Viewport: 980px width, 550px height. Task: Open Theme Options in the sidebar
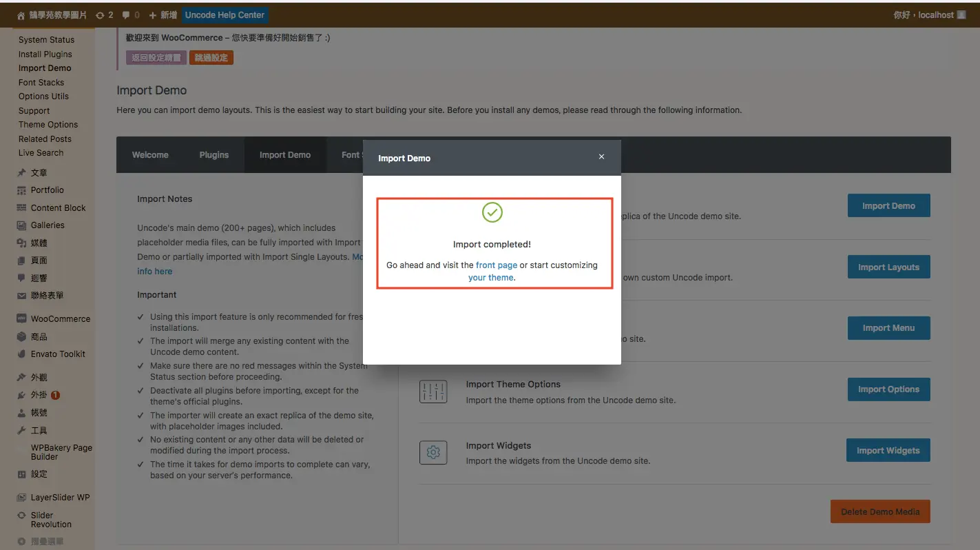pos(48,125)
